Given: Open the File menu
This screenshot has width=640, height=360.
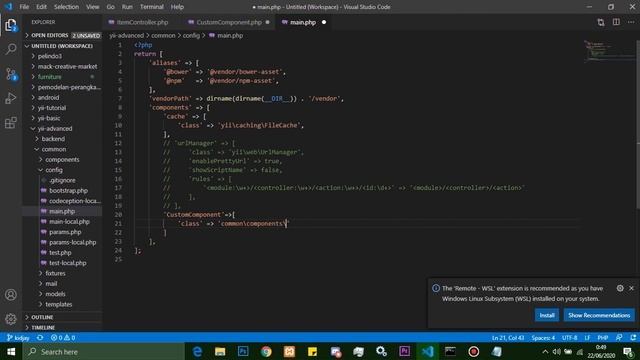Looking at the screenshot, I should coord(24,7).
